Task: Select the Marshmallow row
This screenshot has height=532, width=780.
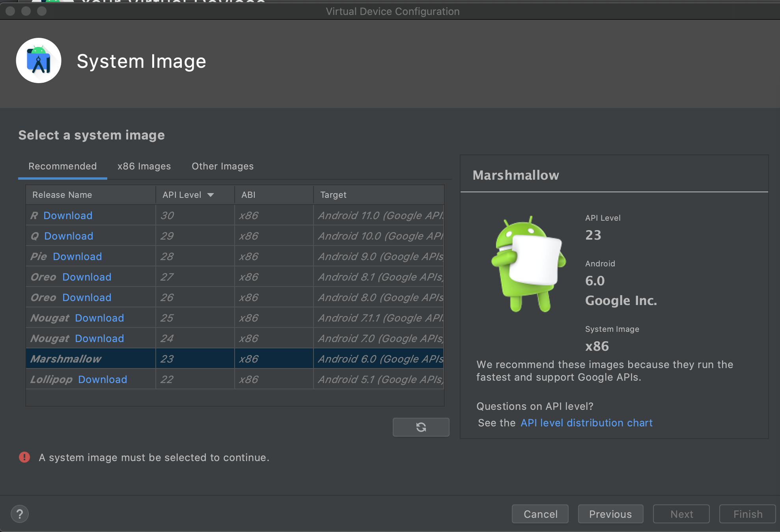Action: (235, 359)
